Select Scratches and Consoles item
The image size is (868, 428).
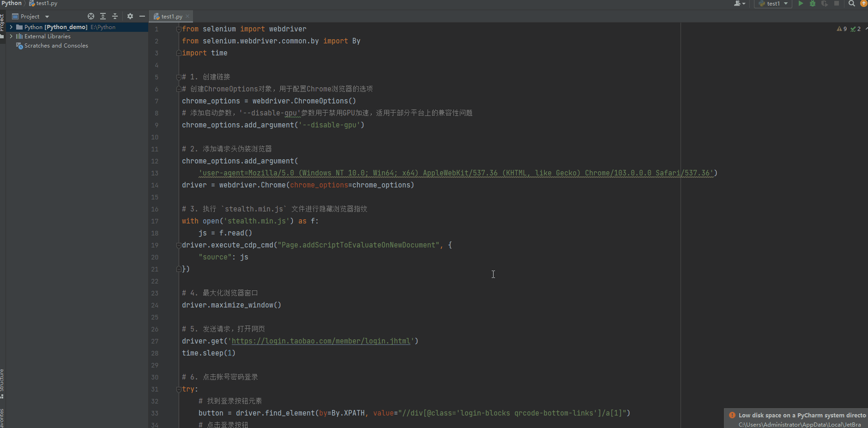[x=56, y=46]
